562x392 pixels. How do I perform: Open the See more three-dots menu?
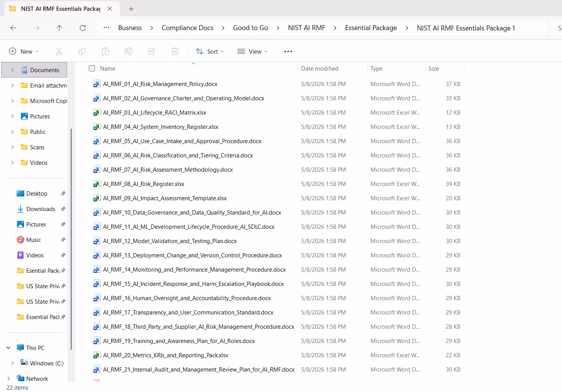point(288,51)
